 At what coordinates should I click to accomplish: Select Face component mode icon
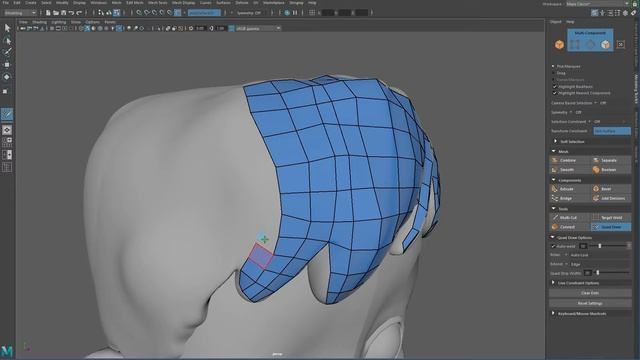click(x=605, y=44)
